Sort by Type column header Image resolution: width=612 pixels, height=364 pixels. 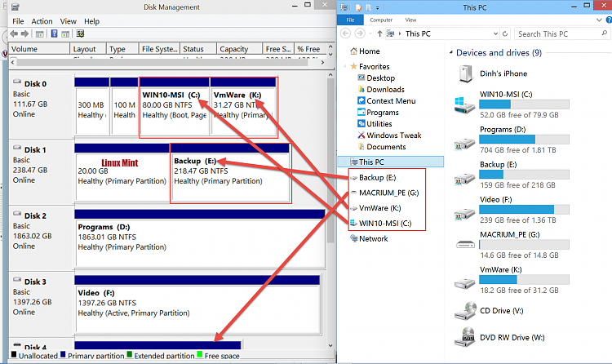[122, 49]
